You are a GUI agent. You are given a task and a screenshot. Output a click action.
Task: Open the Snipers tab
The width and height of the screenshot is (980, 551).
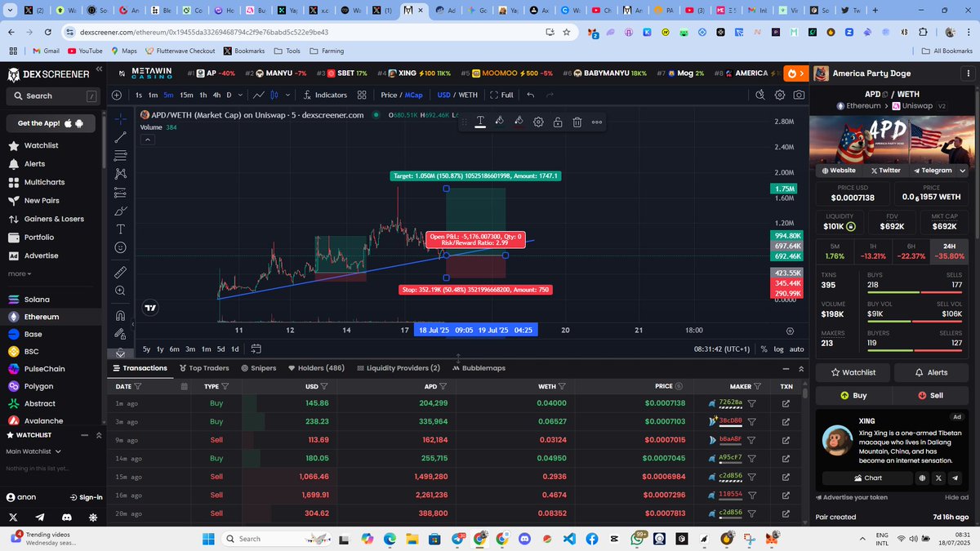point(259,368)
